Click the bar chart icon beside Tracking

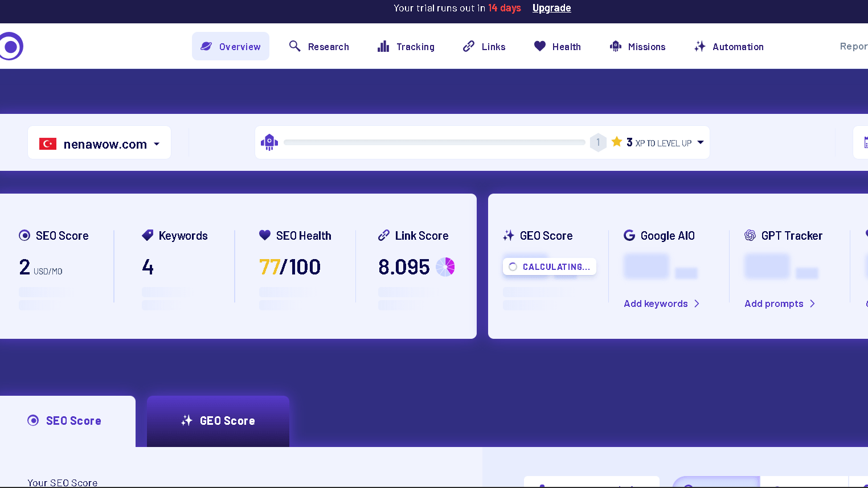(x=383, y=46)
